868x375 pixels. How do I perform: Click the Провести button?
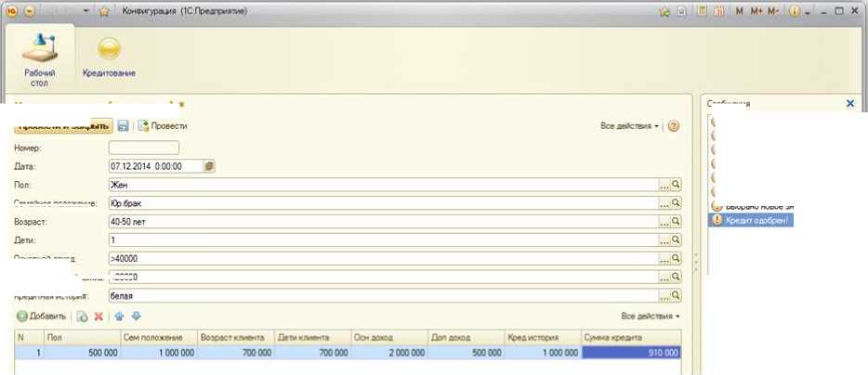point(163,126)
